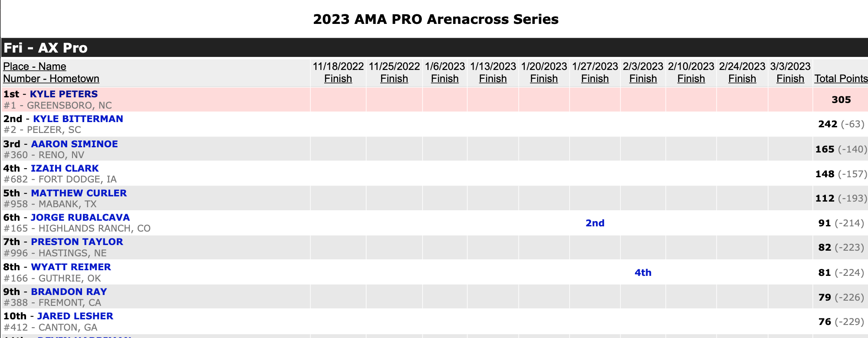This screenshot has height=338, width=868.
Task: Open Kyle Bitterman rider profile
Action: coord(78,119)
